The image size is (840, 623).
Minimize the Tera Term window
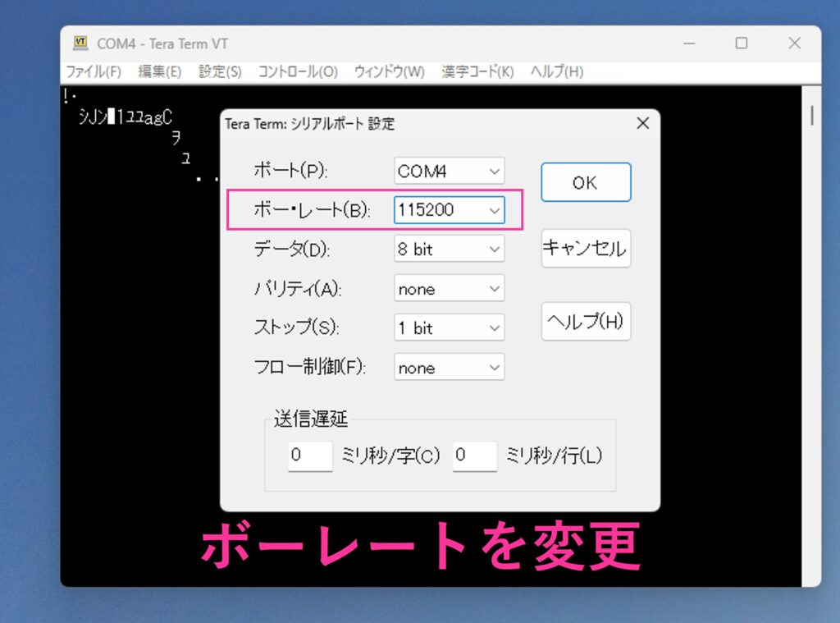point(690,44)
